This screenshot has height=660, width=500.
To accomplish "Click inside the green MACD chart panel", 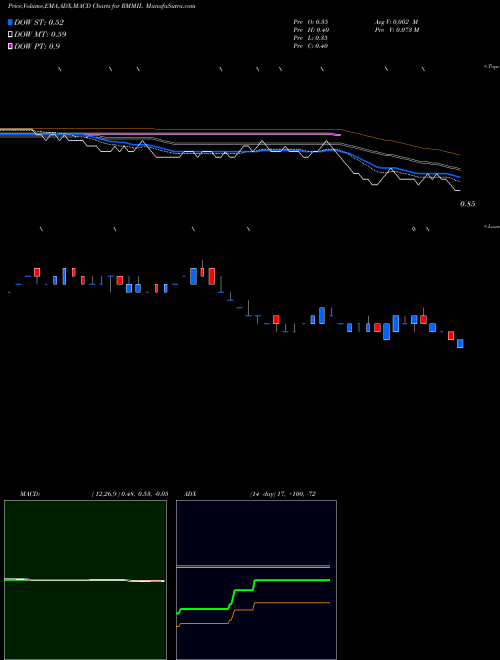I will [85, 580].
